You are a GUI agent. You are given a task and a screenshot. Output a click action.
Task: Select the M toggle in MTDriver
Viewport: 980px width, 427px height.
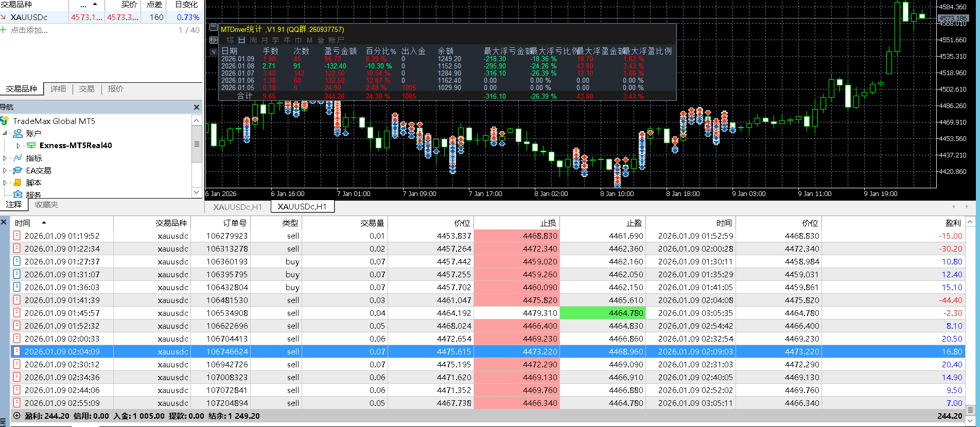[x=309, y=40]
